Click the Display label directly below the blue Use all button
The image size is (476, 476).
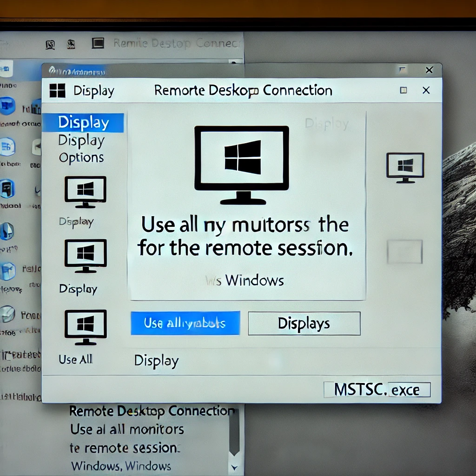click(x=156, y=361)
